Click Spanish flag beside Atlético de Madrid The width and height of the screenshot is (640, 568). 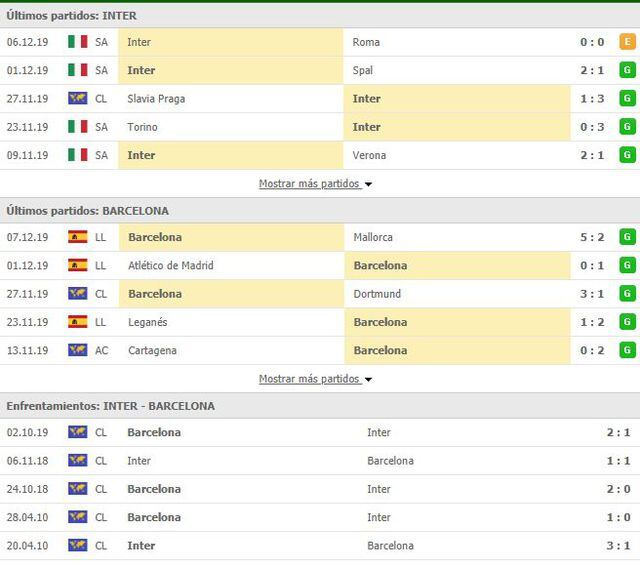coord(77,266)
